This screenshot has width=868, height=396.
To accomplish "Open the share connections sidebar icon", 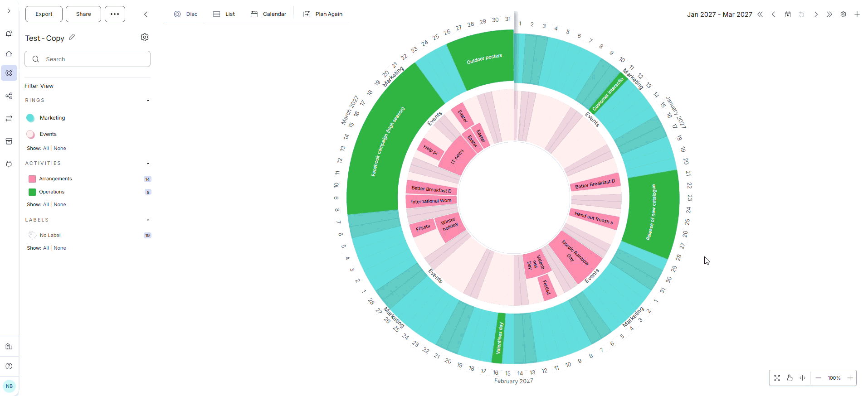I will click(9, 96).
